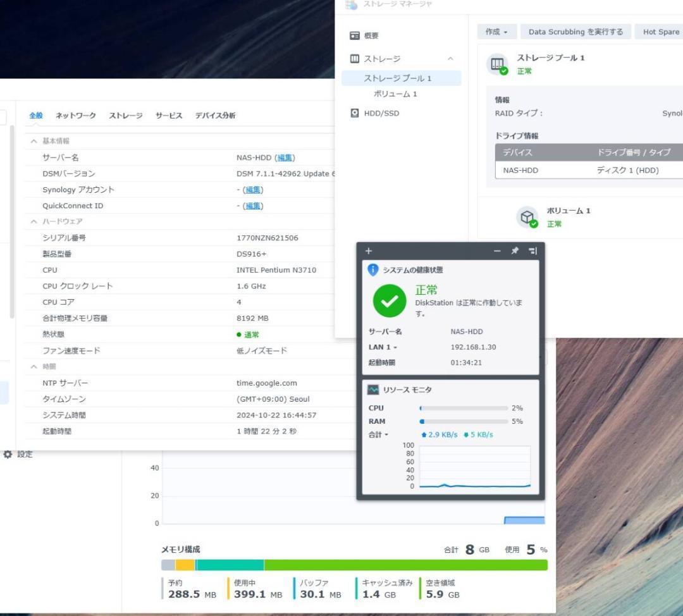Click the CPU usage bar in リソース モニタ
This screenshot has height=616, width=683.
pos(464,408)
